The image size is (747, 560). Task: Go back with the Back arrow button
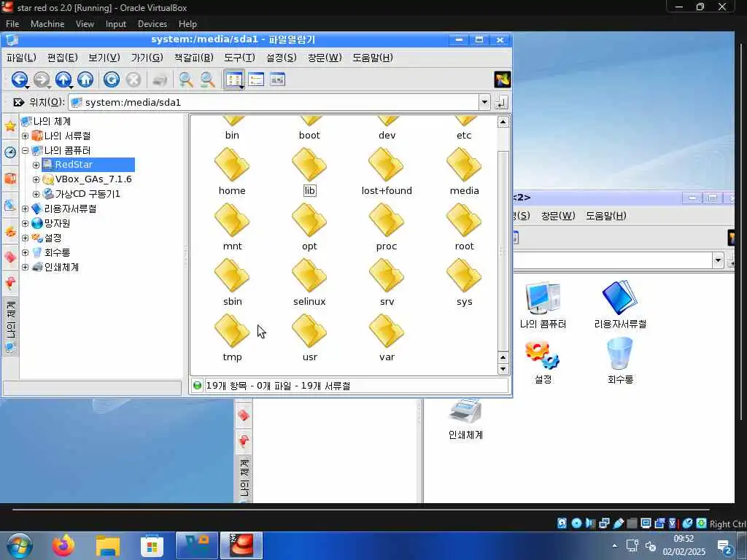click(x=19, y=79)
